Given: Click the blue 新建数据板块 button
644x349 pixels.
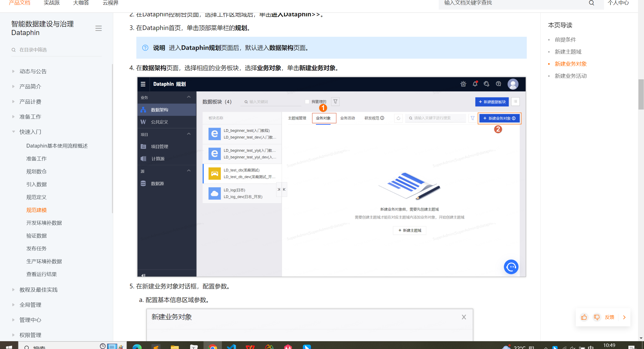Looking at the screenshot, I should click(x=492, y=102).
